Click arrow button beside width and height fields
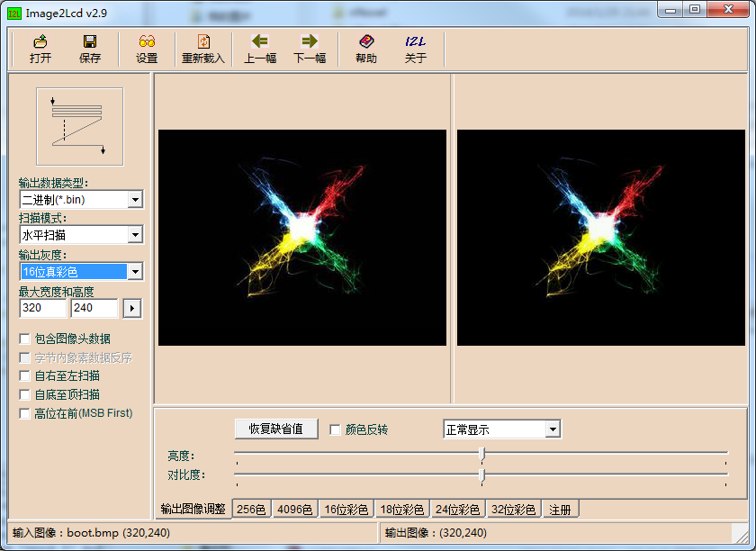Screen dimensions: 756x551 [132, 308]
